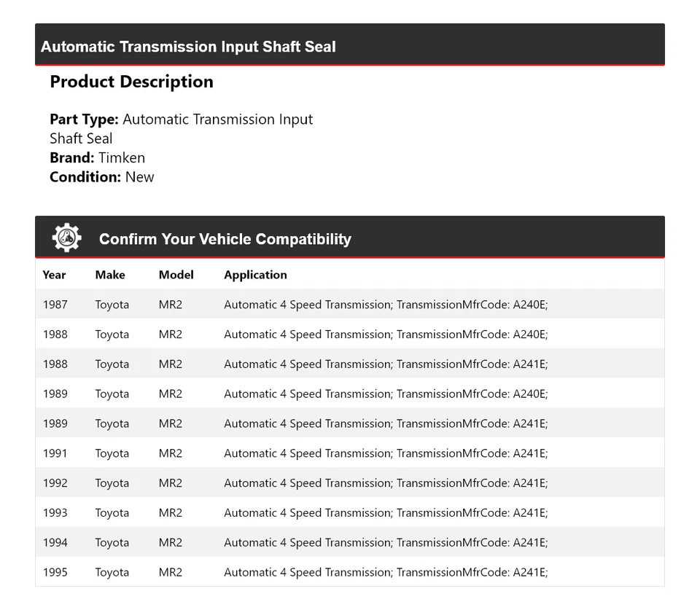Select the 1988 row with code A240E
Image resolution: width=700 pixels, height=610 pixels.
click(x=349, y=335)
